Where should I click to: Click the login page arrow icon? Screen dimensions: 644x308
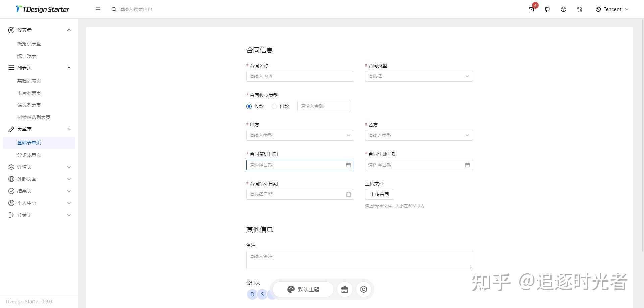coord(11,215)
